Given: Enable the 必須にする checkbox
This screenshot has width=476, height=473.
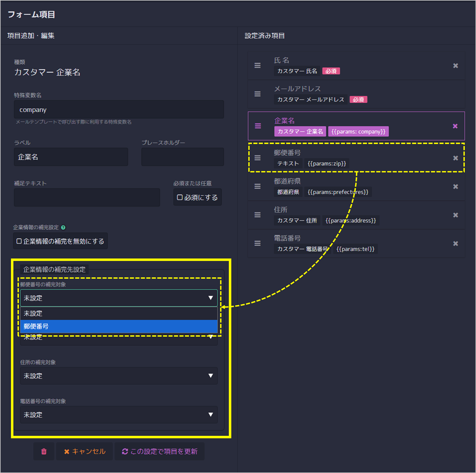Looking at the screenshot, I should pyautogui.click(x=180, y=198).
